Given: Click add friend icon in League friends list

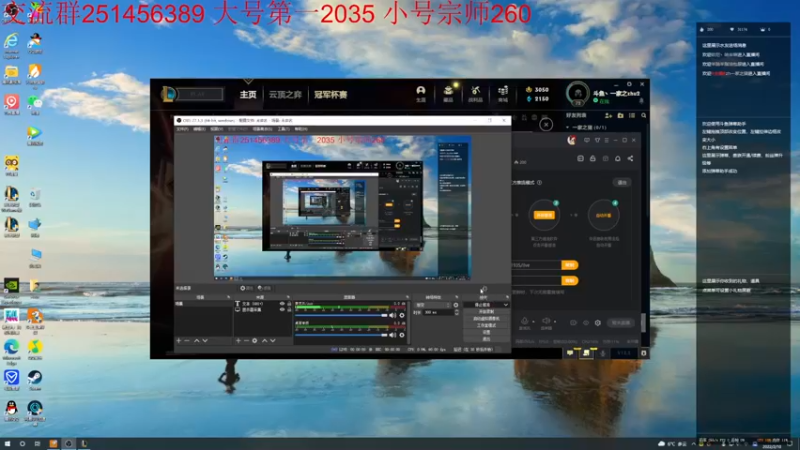Looking at the screenshot, I should (608, 116).
